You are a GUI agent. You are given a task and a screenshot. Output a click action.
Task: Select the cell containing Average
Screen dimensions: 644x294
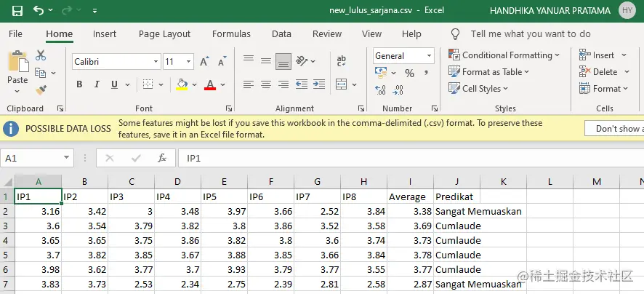[x=410, y=196]
